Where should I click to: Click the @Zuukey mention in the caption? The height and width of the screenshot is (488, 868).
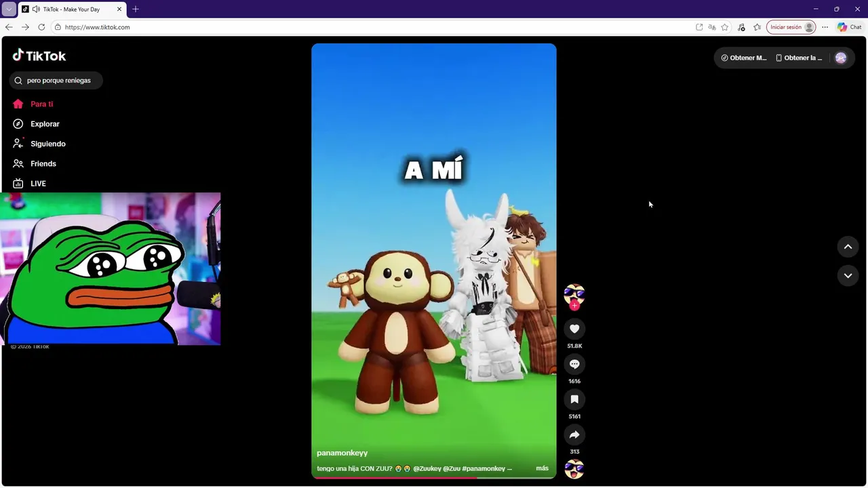click(427, 468)
